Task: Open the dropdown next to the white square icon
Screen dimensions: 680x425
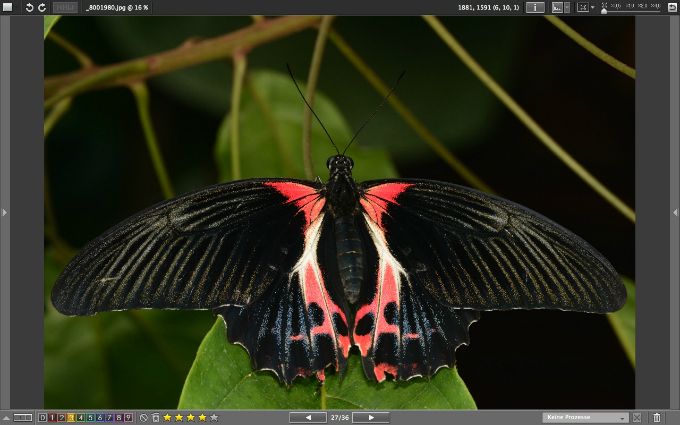Action: (17, 7)
